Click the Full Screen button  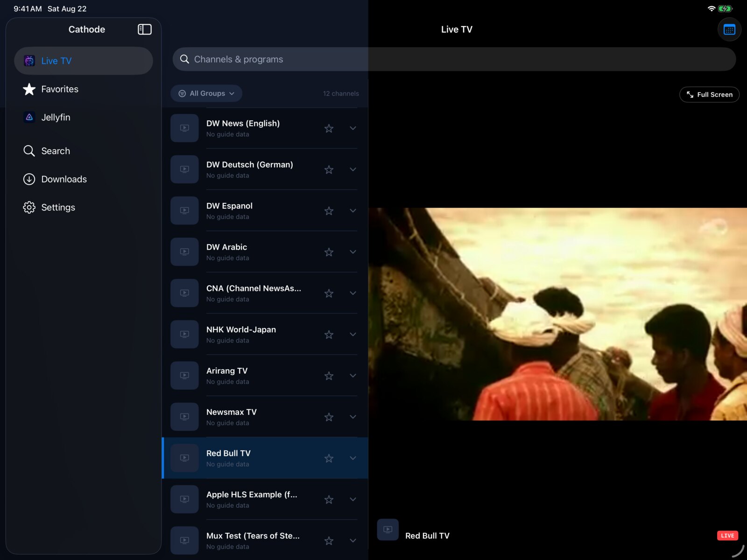tap(709, 94)
